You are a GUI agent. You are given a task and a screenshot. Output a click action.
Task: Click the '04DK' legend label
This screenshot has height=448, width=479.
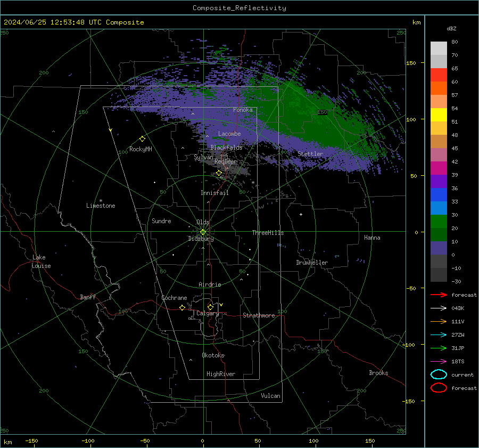(458, 308)
